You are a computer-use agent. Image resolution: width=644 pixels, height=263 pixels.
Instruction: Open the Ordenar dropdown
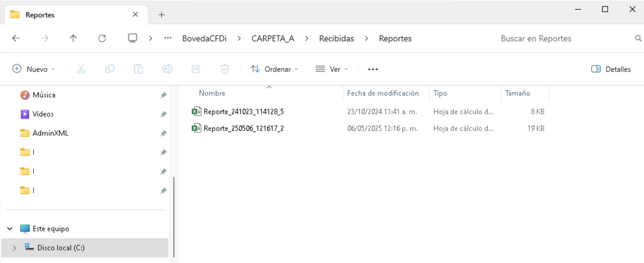(x=275, y=69)
